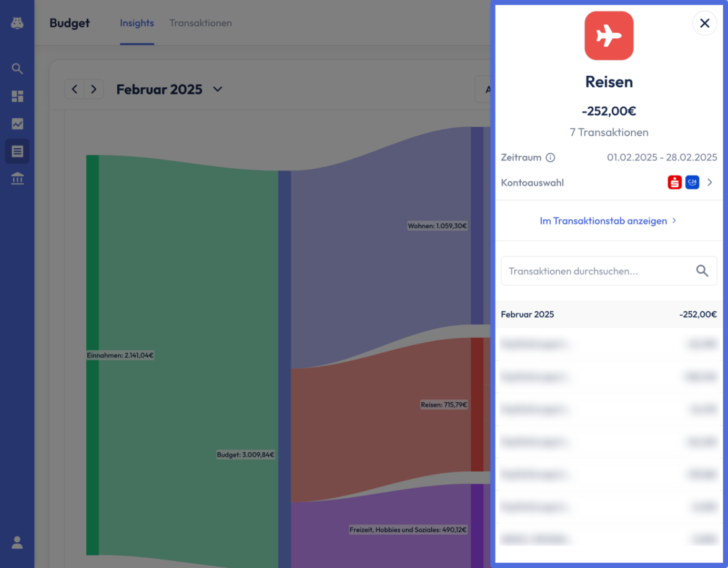Click the search magnifier in transaction field
Screen dimensions: 728x568
tap(702, 271)
